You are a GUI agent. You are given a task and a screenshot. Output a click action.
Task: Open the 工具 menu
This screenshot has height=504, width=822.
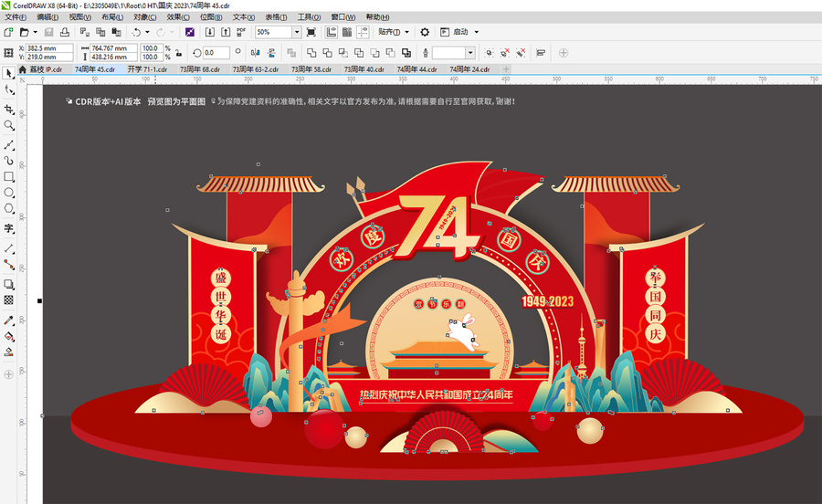[309, 17]
